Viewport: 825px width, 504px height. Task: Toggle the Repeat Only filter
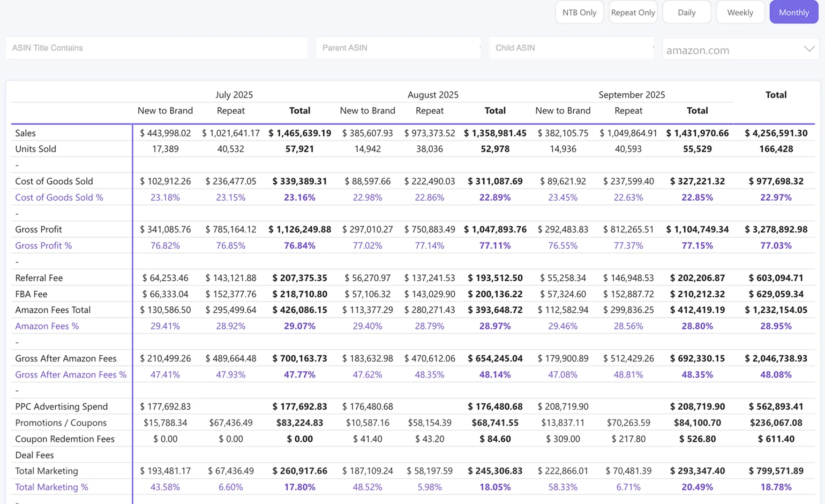click(633, 12)
